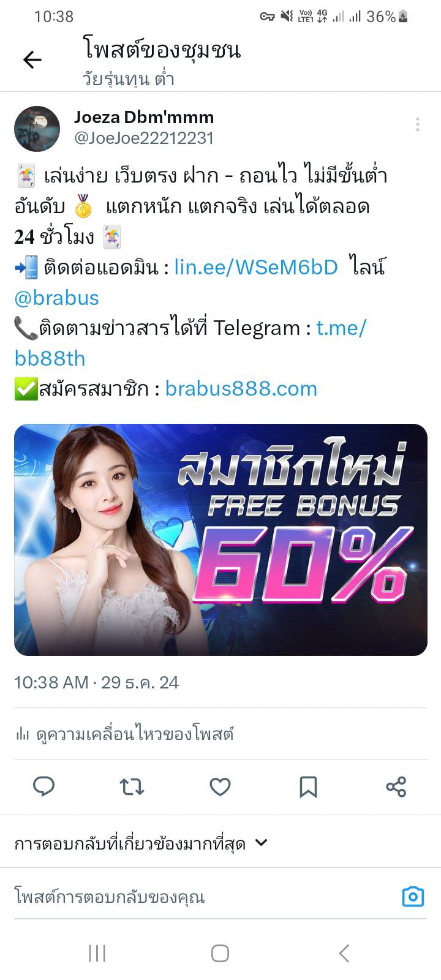Viewport: 441px width, 980px height.
Task: Open the brabus888.com link
Action: pos(241,389)
